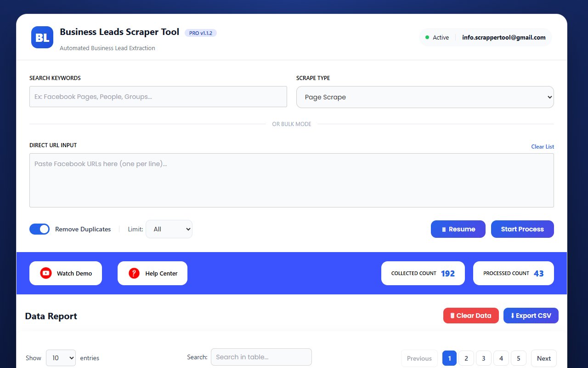The image size is (588, 368).
Task: Click the red Clear Data button
Action: point(471,316)
